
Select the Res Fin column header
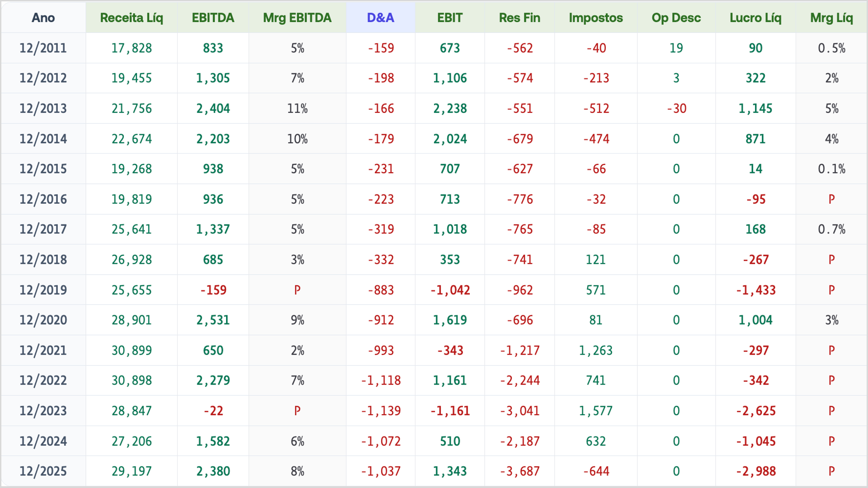coord(519,18)
